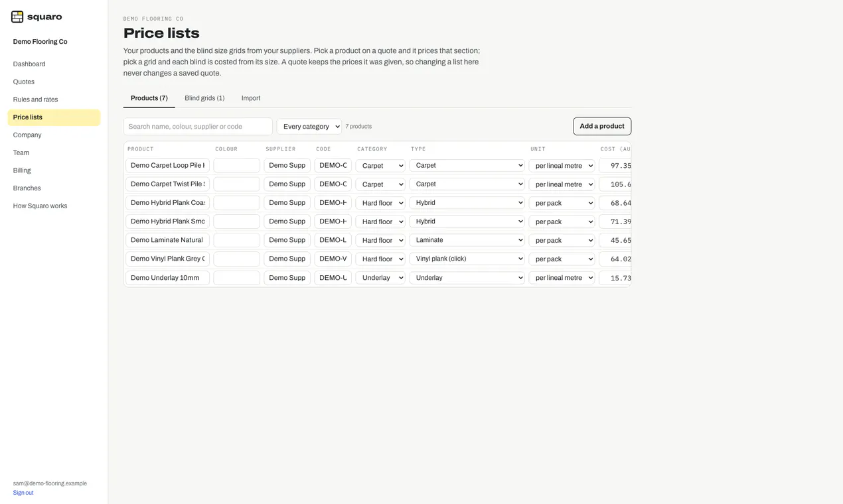Click the Demo Laminate Natural name field
The width and height of the screenshot is (843, 504).
pyautogui.click(x=168, y=240)
